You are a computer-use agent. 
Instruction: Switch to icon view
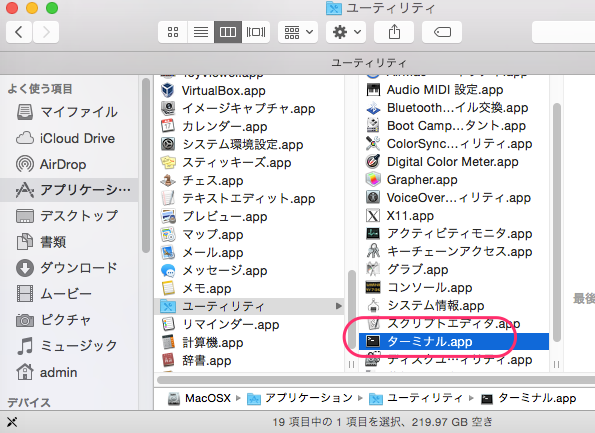click(x=173, y=32)
